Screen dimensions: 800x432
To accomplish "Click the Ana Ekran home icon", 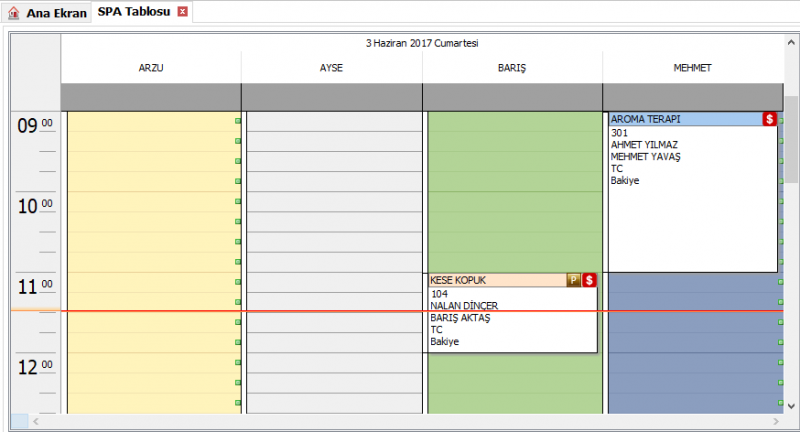I will (x=14, y=13).
